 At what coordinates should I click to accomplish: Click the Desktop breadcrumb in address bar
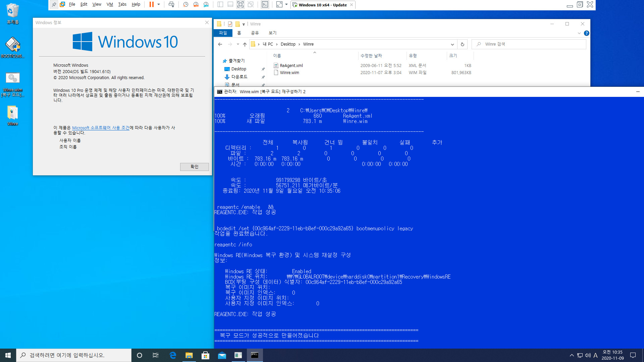point(288,44)
